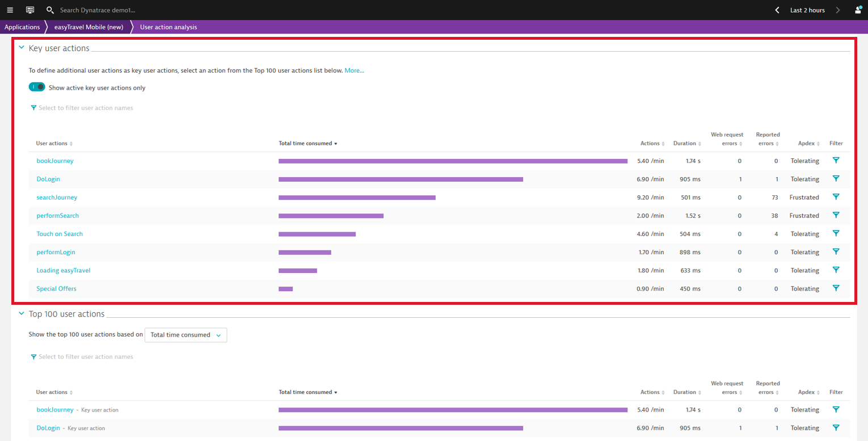Open DoLogin in Top 100 list

point(48,428)
